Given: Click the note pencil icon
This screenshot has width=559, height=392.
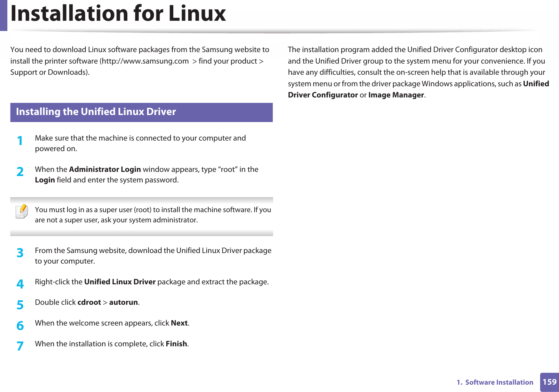Looking at the screenshot, I should [22, 211].
